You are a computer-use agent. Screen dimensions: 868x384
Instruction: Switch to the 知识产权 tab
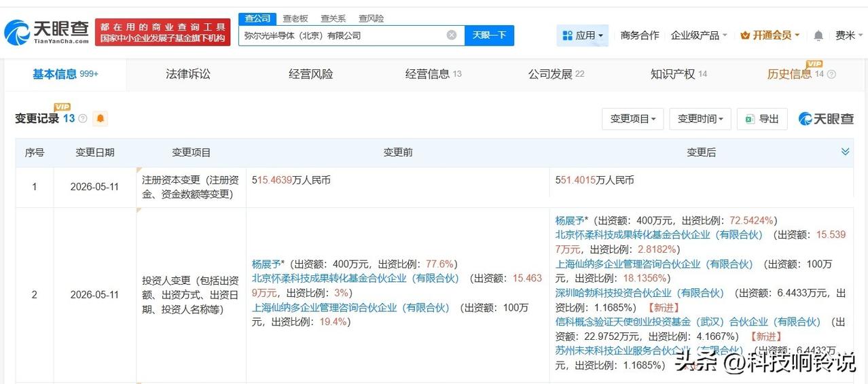679,74
